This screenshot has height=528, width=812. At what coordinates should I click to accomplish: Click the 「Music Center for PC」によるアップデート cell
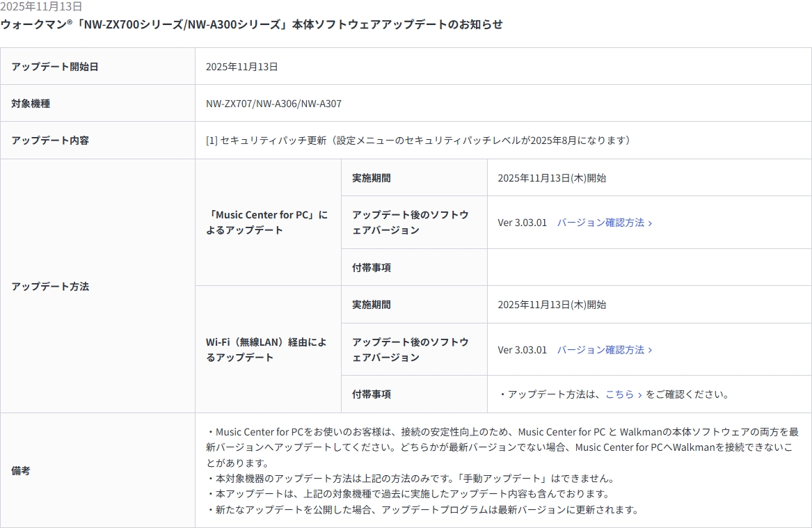(267, 222)
